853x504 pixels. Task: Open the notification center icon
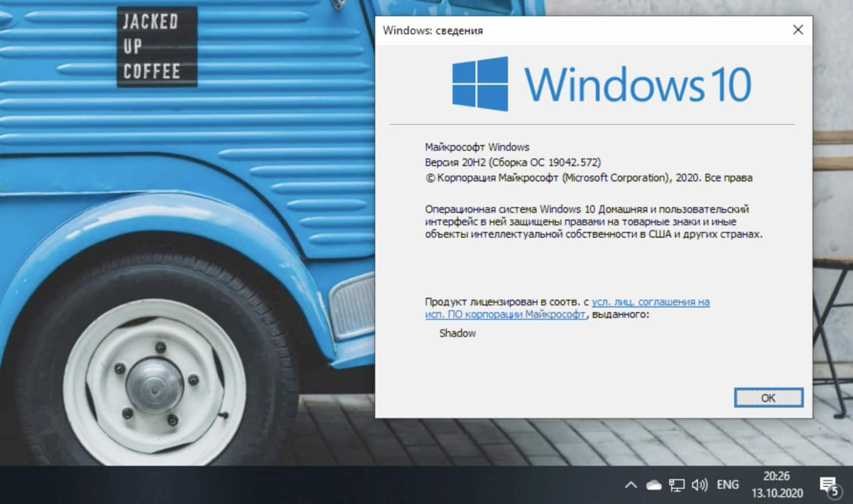(829, 486)
